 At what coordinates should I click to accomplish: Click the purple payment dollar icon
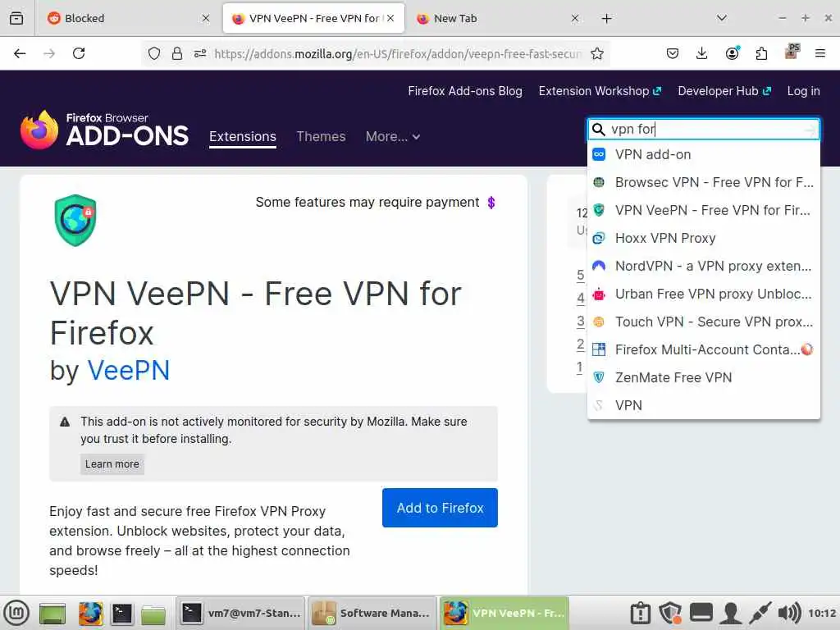(491, 203)
